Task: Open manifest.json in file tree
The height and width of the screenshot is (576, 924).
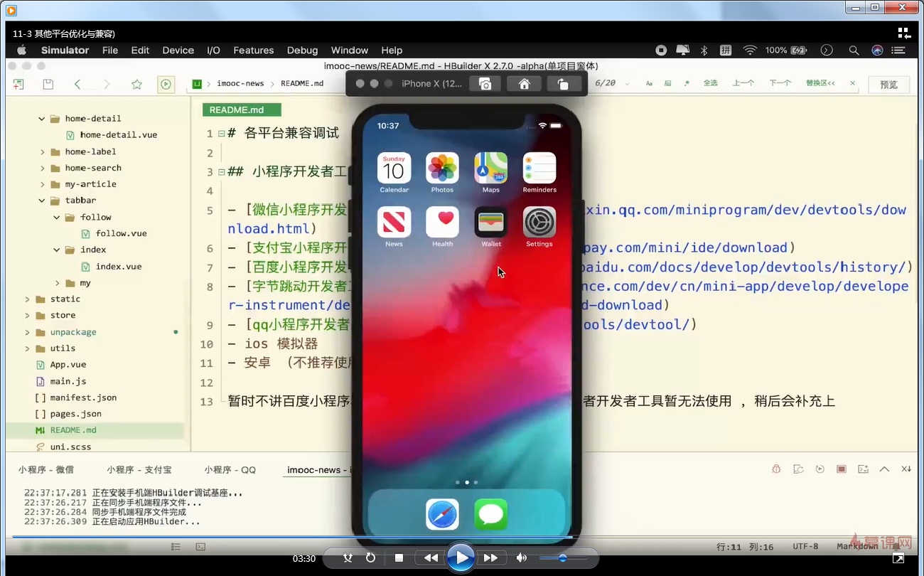Action: pyautogui.click(x=83, y=398)
